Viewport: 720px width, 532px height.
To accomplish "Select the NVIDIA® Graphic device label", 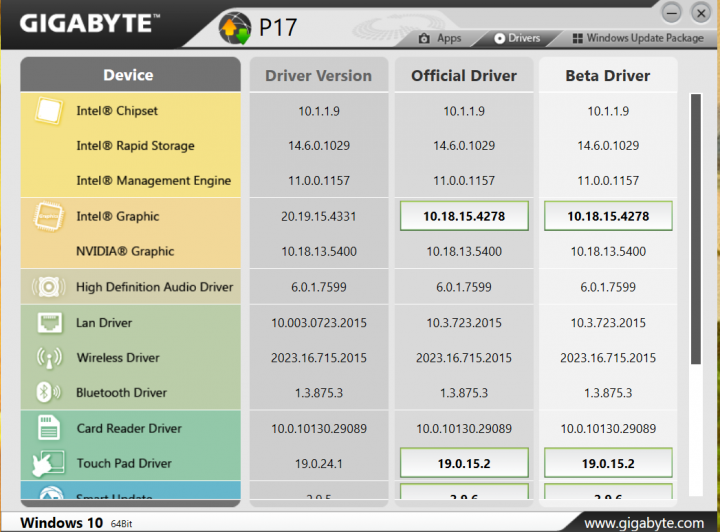I will click(125, 251).
